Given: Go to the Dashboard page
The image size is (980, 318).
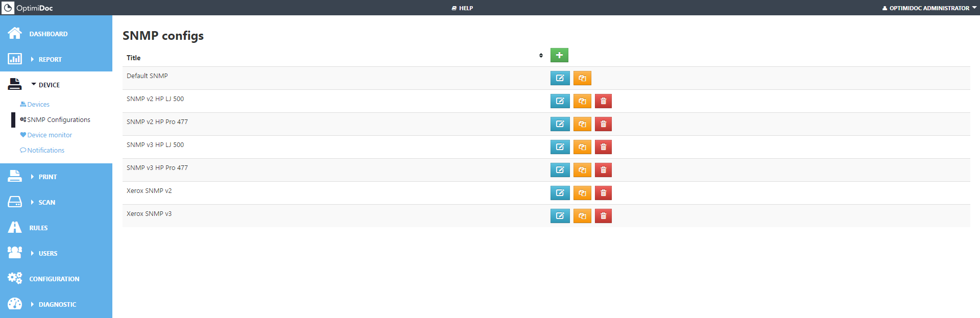Looking at the screenshot, I should 48,34.
